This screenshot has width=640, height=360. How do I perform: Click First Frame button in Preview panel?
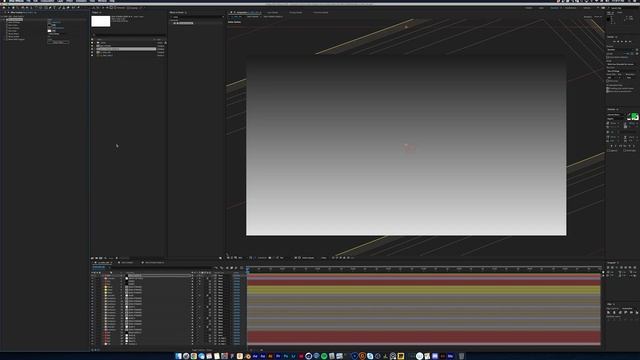(x=614, y=41)
